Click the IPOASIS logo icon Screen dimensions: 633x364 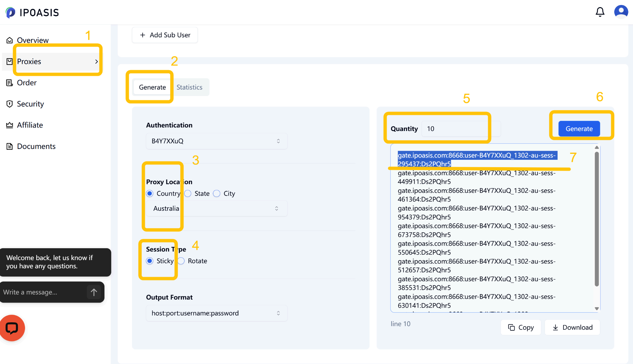point(11,12)
